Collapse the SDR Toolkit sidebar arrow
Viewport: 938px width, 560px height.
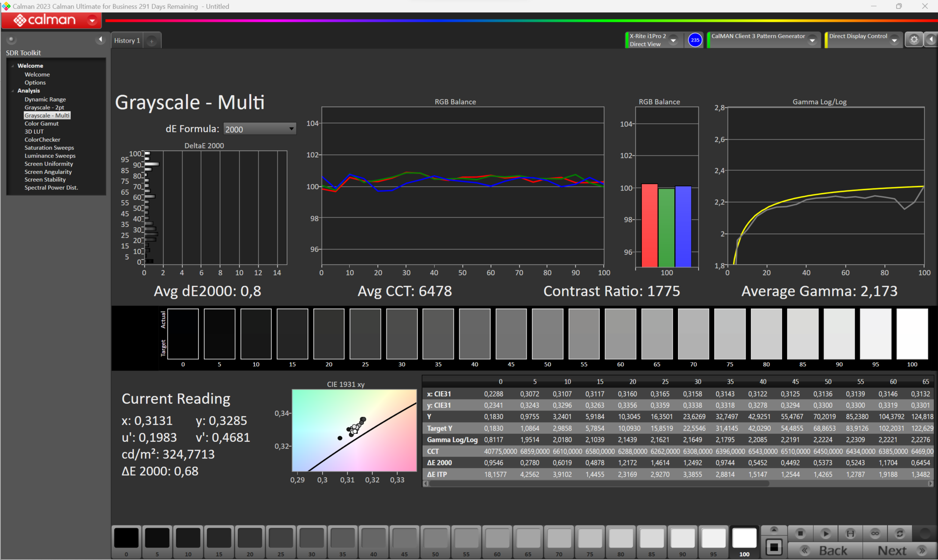(100, 40)
